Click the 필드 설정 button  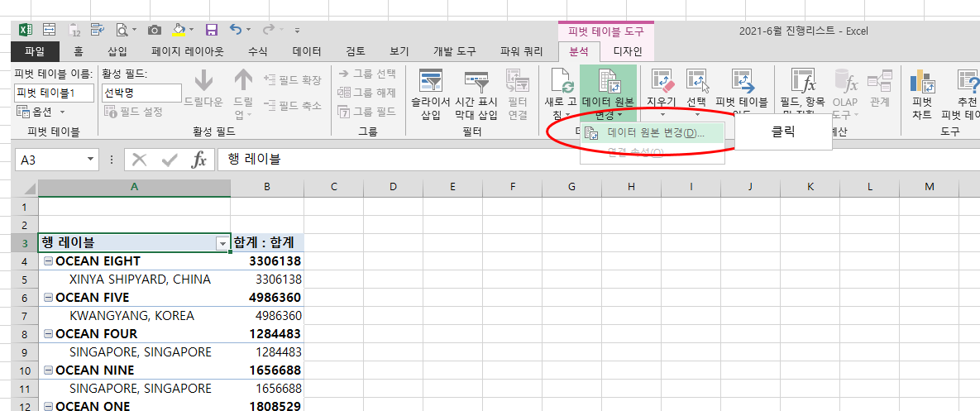pyautogui.click(x=134, y=112)
